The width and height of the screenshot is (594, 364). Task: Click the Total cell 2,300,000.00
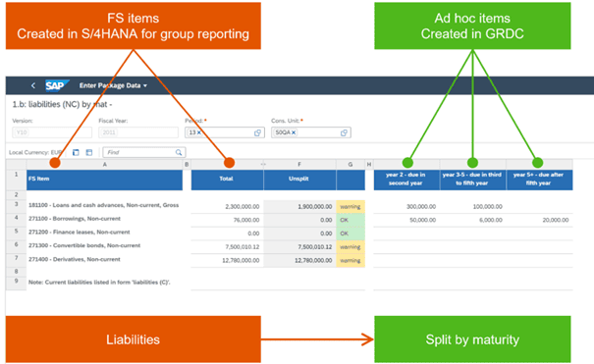coord(228,207)
